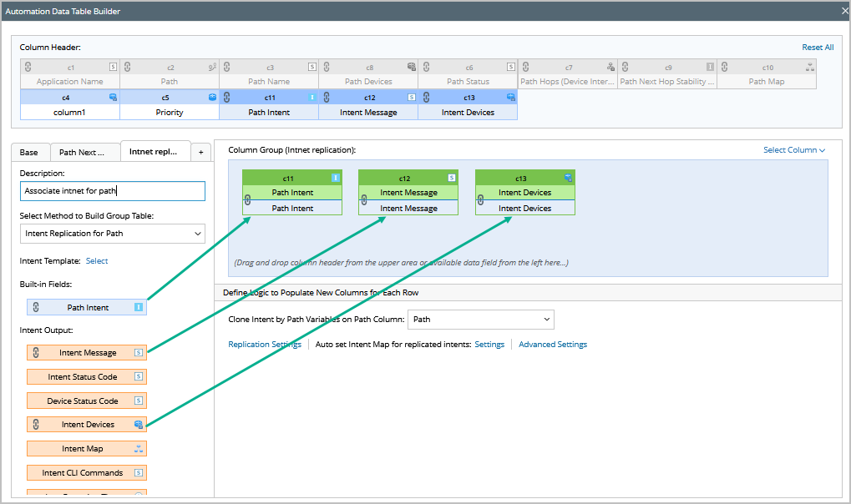Click the device type icon on c8 header
Screen dimensions: 851x504
tap(412, 67)
